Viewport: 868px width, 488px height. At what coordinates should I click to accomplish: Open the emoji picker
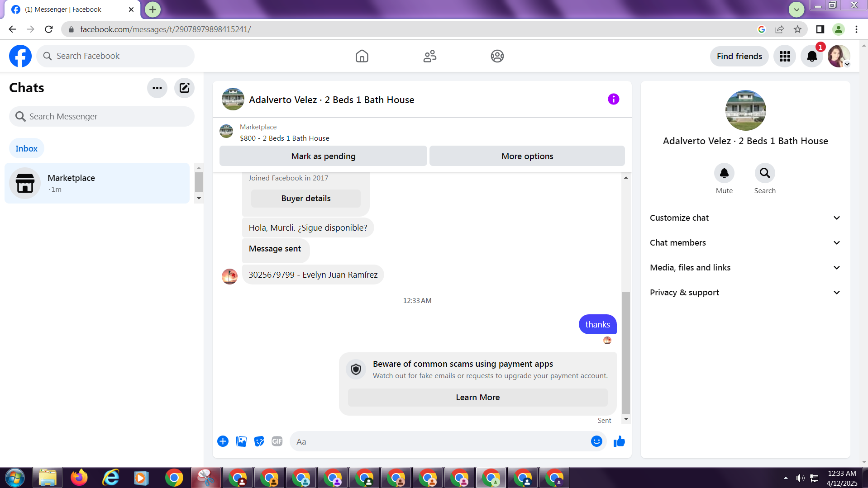point(596,441)
